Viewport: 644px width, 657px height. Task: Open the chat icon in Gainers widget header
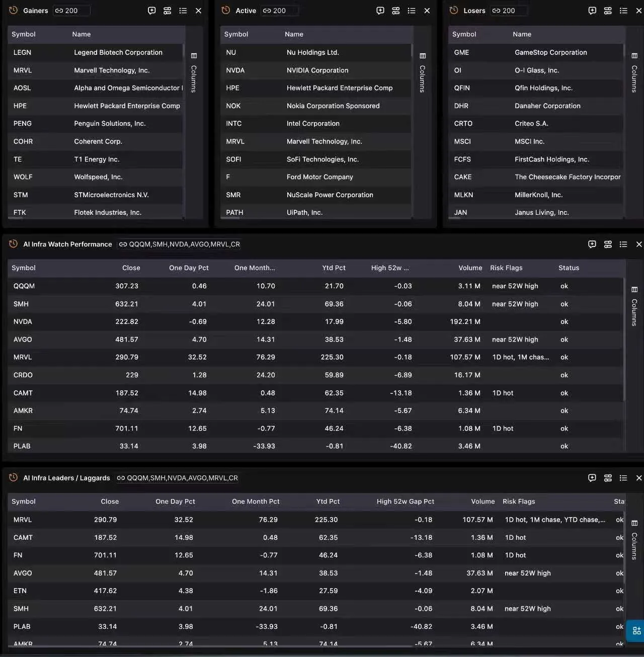click(151, 11)
